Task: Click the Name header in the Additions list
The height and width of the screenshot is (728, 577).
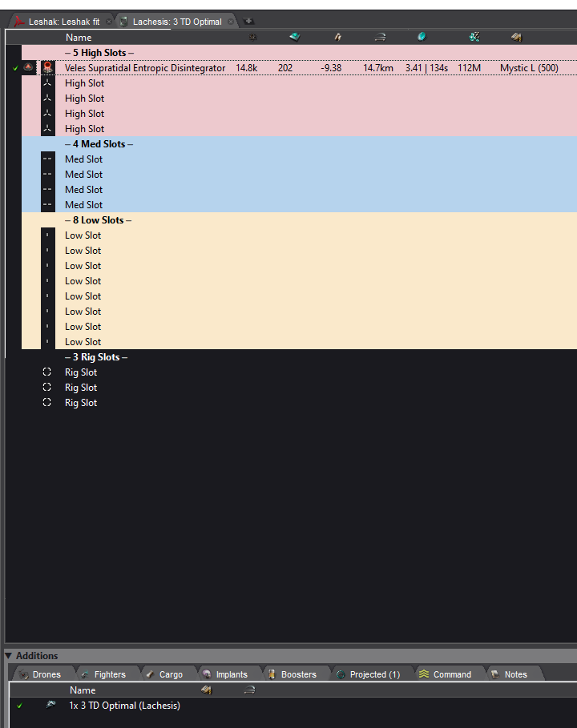Action: [83, 690]
